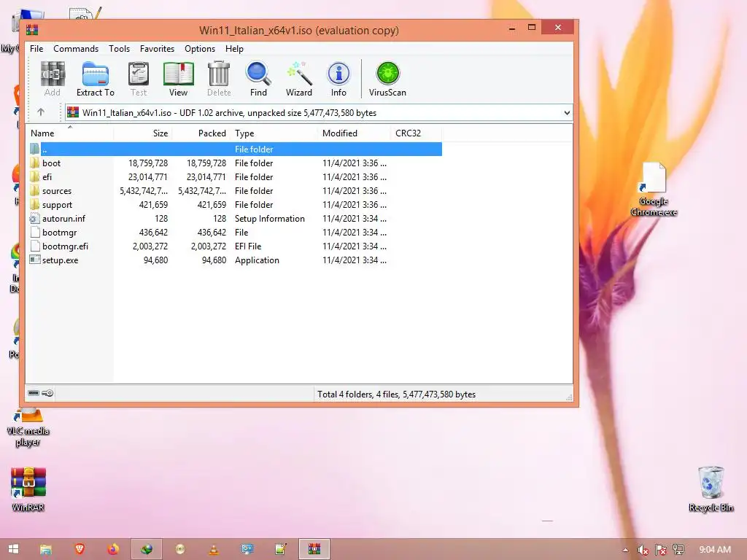Click size value 18,759,728 for boot

coord(148,163)
